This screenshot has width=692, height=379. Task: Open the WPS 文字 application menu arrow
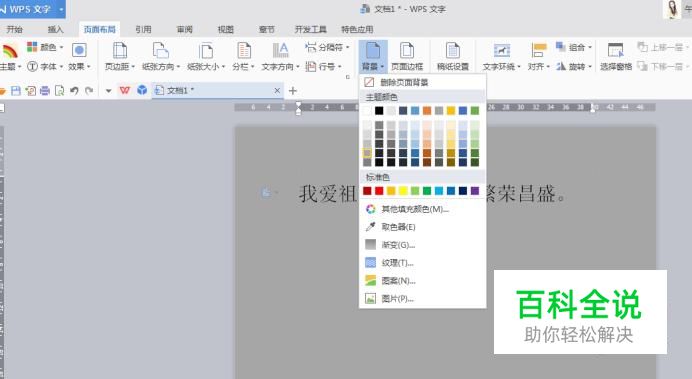tap(61, 9)
